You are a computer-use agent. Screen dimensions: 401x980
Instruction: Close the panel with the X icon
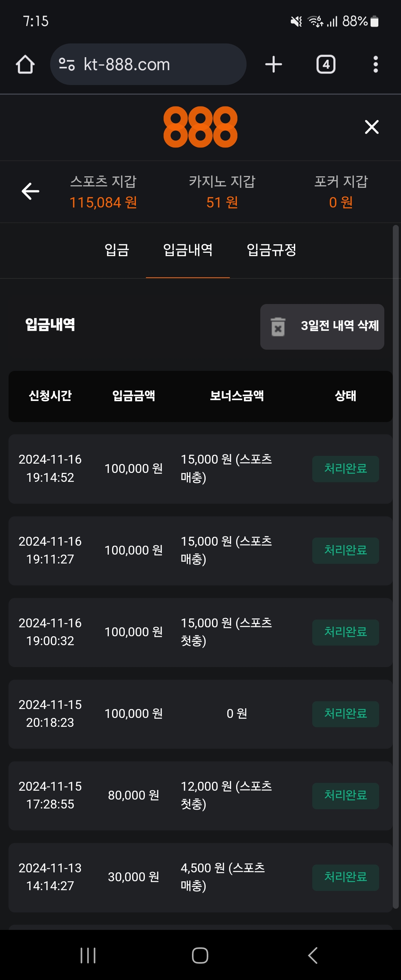click(x=371, y=127)
